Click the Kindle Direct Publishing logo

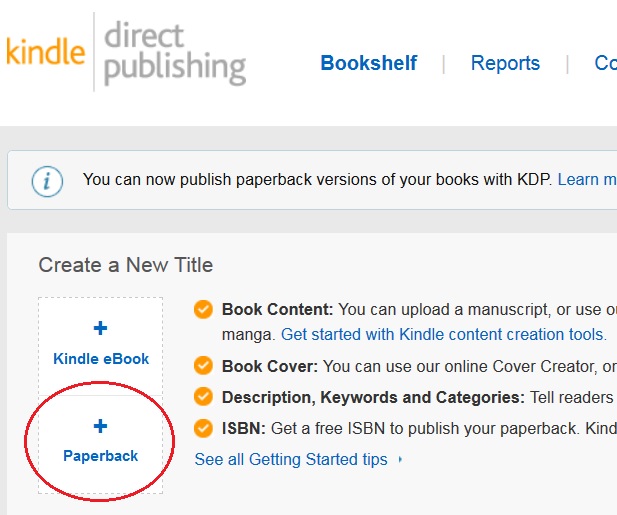click(125, 52)
